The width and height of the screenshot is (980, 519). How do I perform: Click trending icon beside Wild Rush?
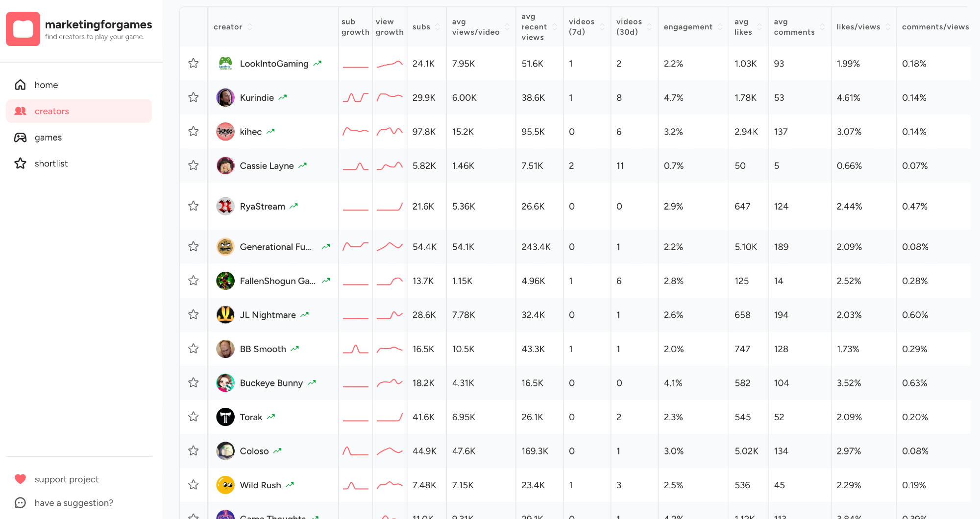(x=290, y=485)
